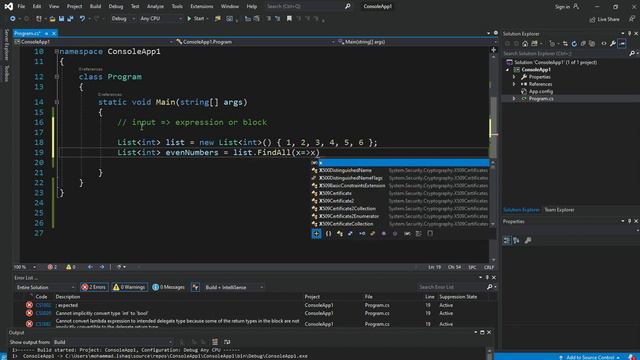Click the Property Pages wrench icon

point(528,240)
